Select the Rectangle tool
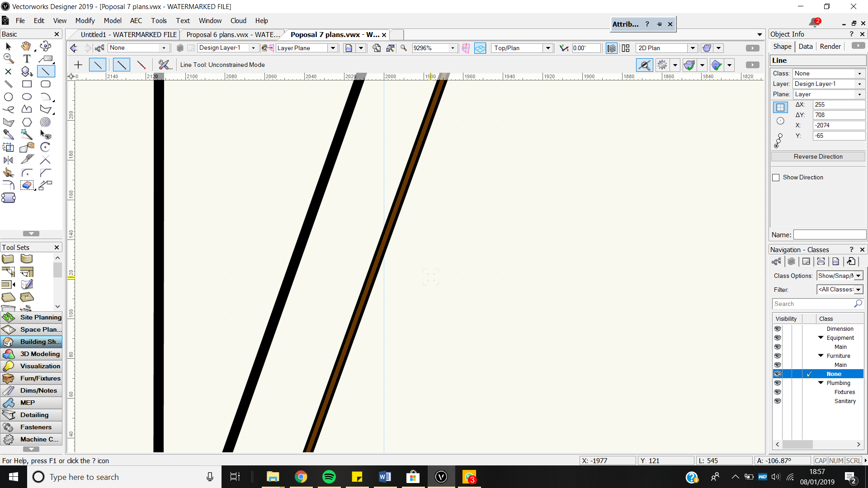This screenshot has height=488, width=868. point(27,84)
